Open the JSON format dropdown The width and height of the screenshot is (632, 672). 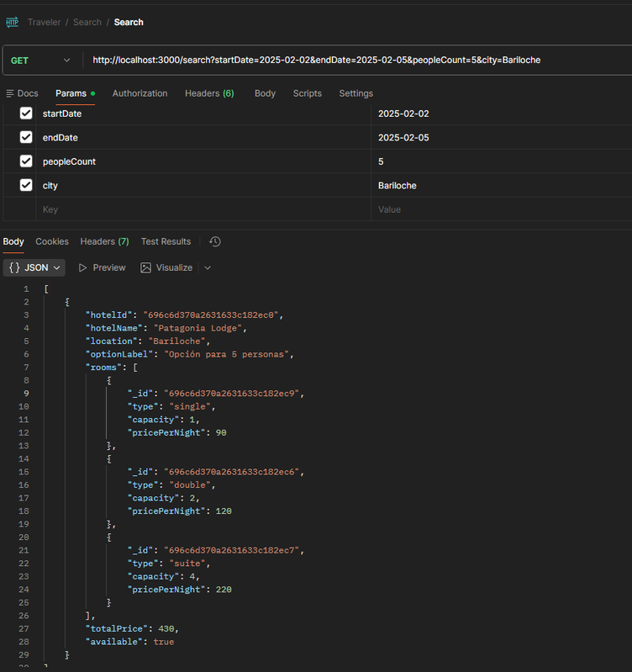coord(34,267)
